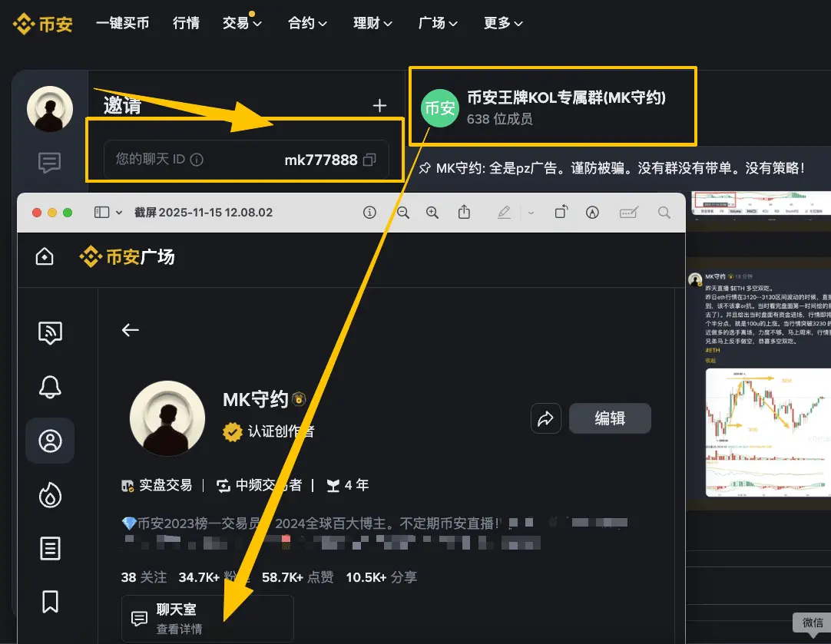Share the MK守约 profile
Viewport: 831px width, 644px height.
[546, 418]
